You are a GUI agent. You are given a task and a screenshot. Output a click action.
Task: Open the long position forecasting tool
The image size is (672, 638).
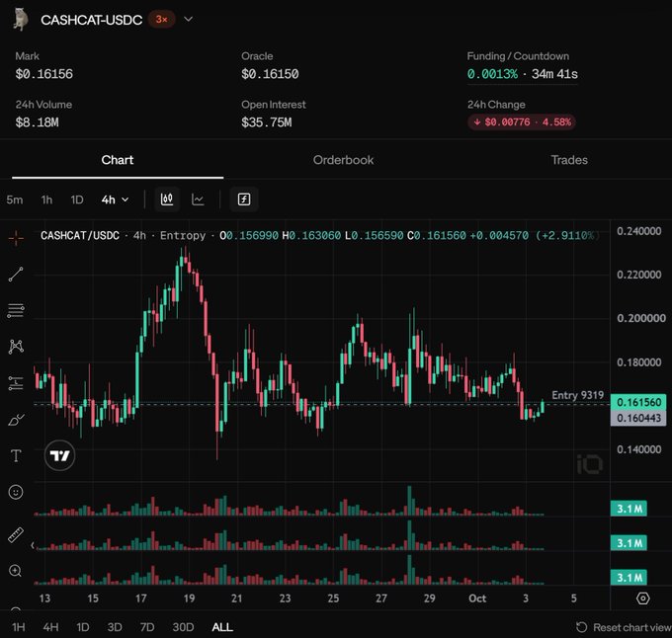pos(16,383)
